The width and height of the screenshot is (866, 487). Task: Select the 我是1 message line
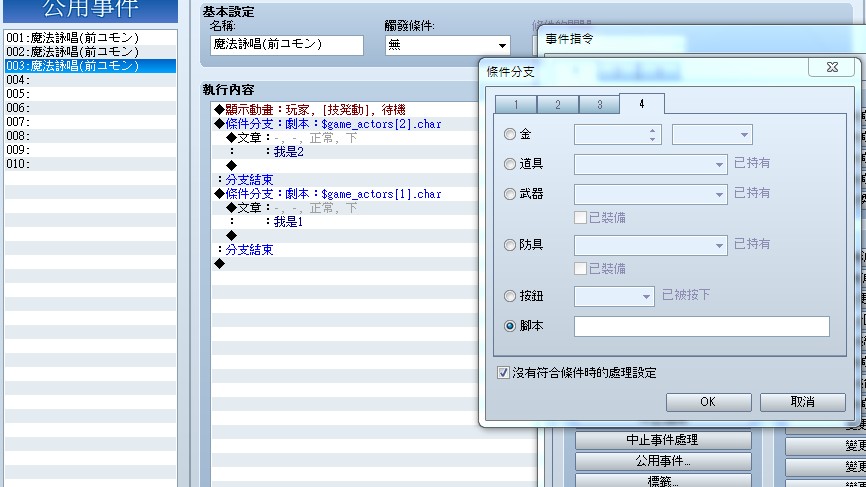pos(345,222)
